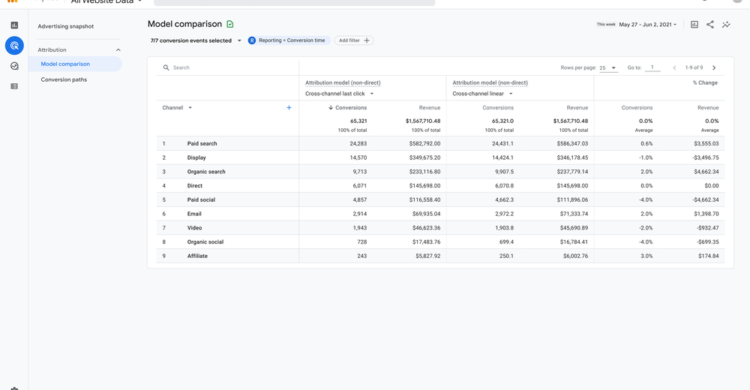This screenshot has height=390, width=750.
Task: Click the top search bar
Action: [x=294, y=2]
